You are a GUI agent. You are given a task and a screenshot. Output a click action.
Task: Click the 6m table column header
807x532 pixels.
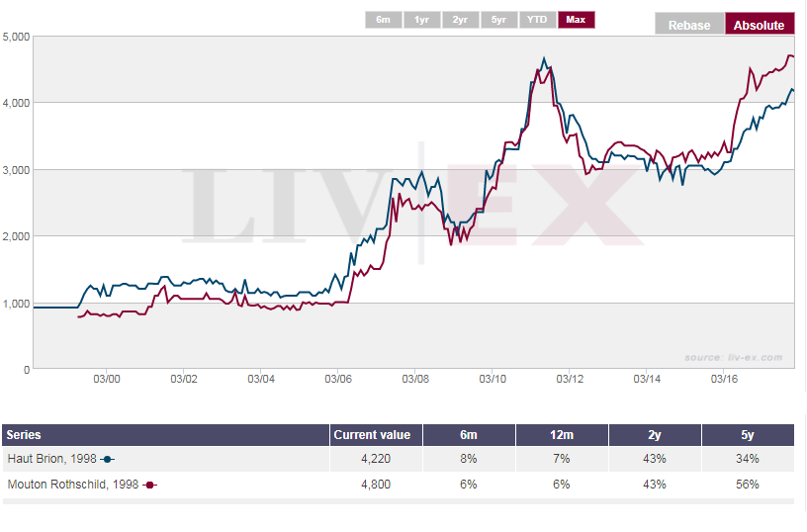click(469, 435)
